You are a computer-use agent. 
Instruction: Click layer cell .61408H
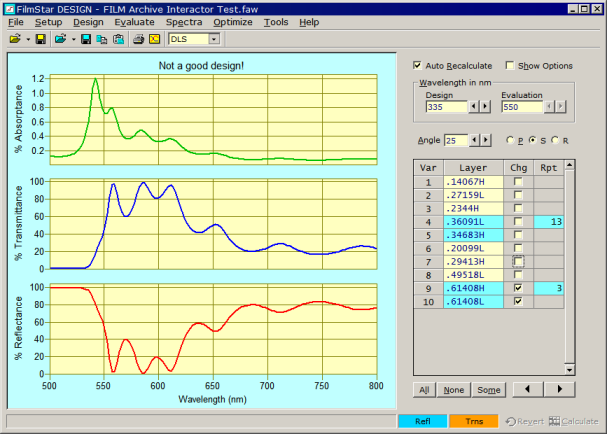point(473,288)
